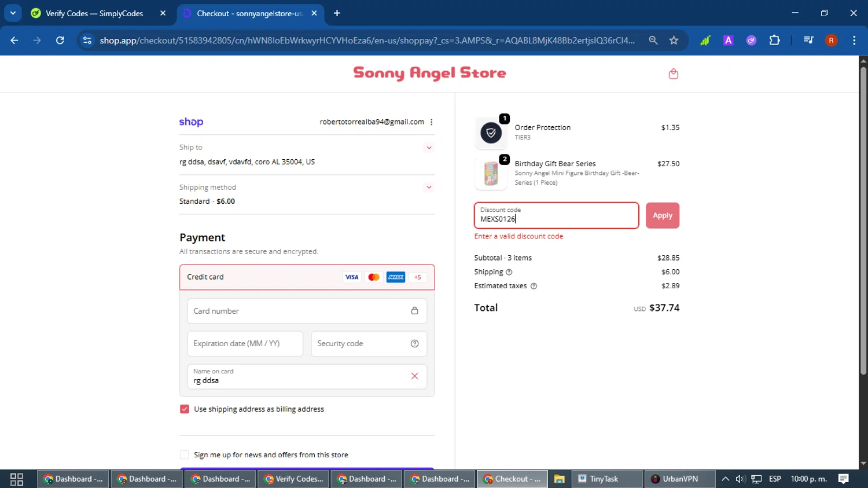Viewport: 868px width, 488px height.
Task: Uncheck Use shipping address as billing address
Action: point(185,409)
